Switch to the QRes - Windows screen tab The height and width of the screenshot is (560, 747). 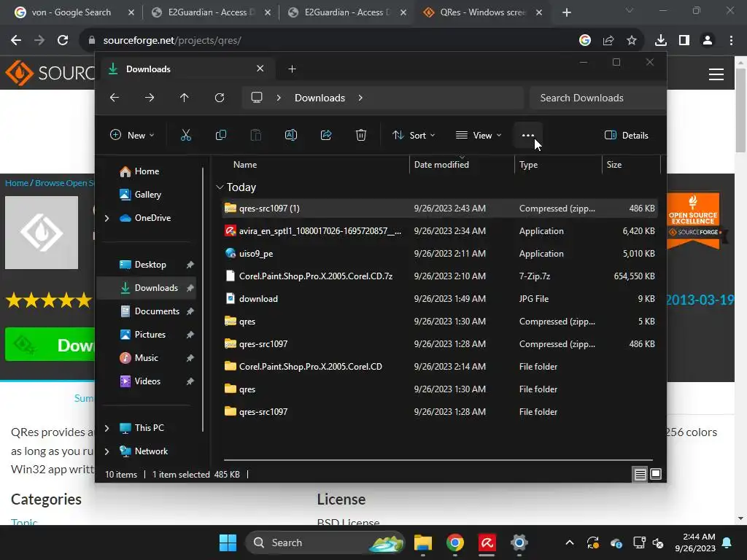pyautogui.click(x=482, y=12)
